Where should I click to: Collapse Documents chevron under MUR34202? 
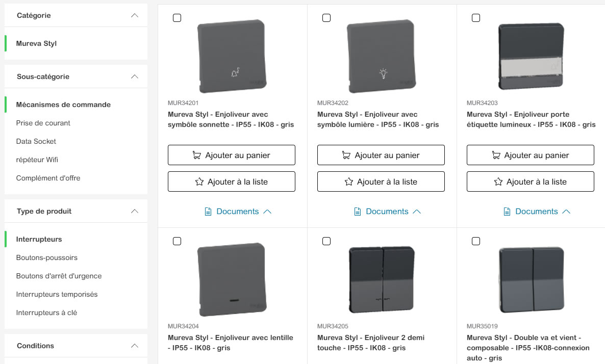click(x=417, y=212)
